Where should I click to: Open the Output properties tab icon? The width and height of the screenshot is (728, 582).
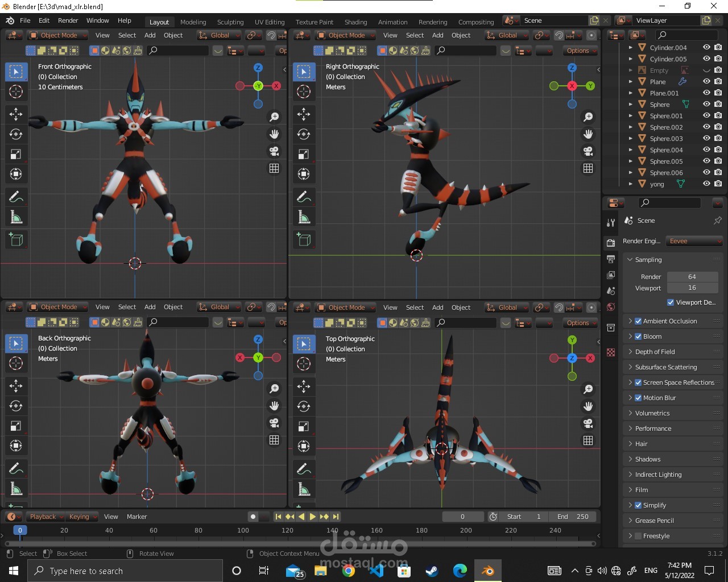click(611, 259)
